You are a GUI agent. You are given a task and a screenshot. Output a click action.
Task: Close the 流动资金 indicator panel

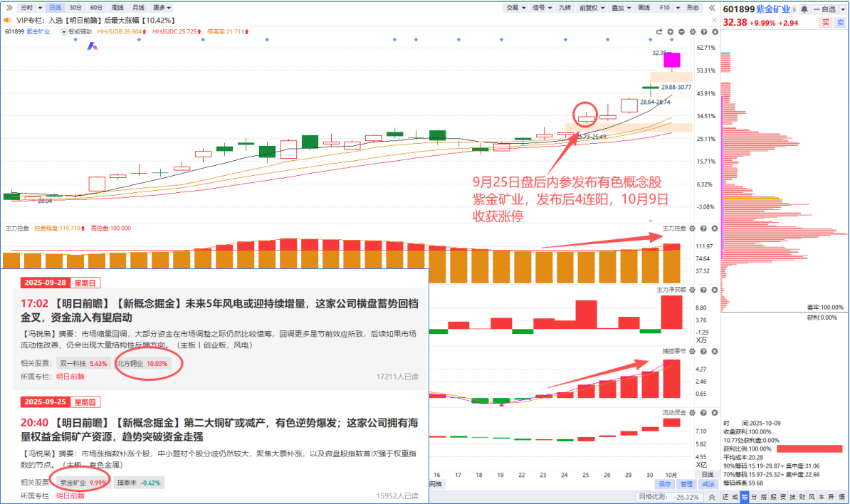tap(715, 412)
